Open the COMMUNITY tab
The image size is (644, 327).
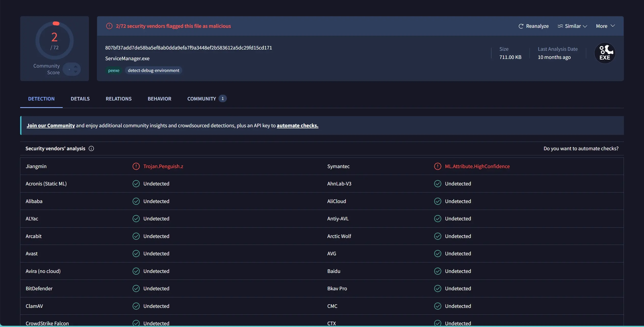tap(207, 99)
